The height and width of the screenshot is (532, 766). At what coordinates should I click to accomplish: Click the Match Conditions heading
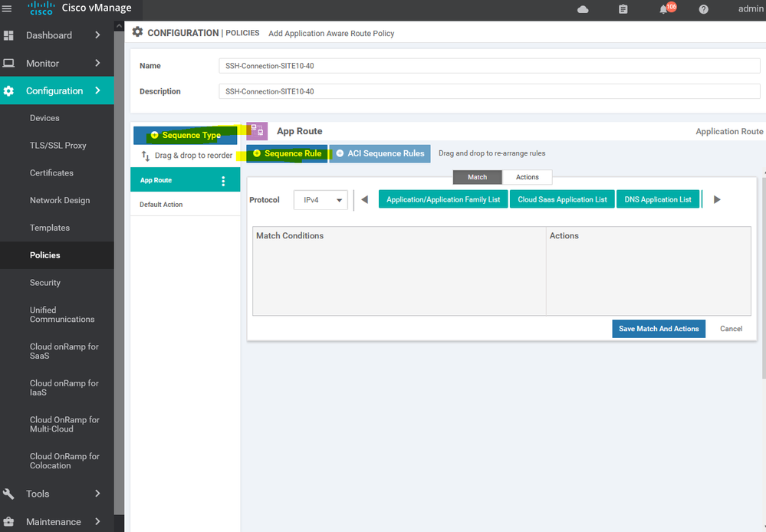click(x=290, y=235)
